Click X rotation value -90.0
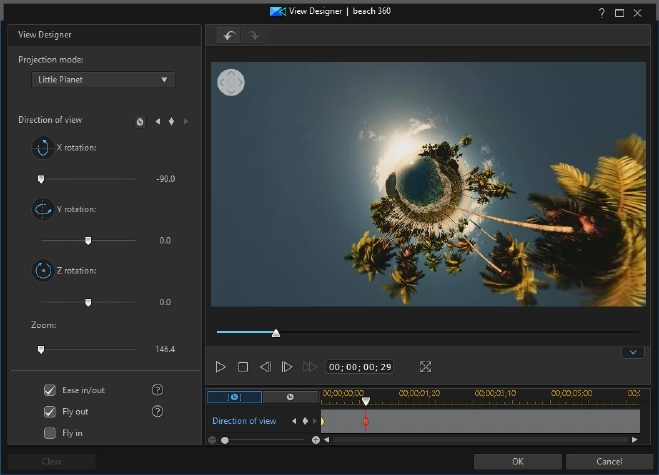This screenshot has width=659, height=475. tap(166, 179)
